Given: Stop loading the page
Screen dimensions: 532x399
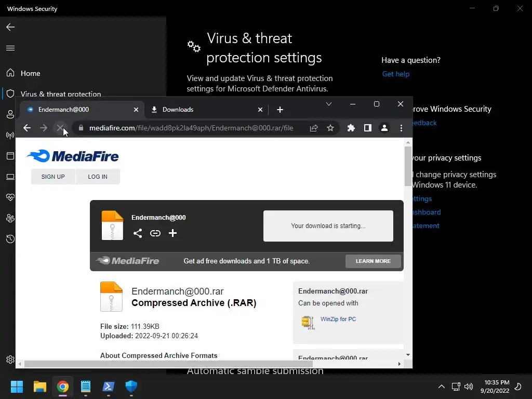Looking at the screenshot, I should [x=60, y=128].
